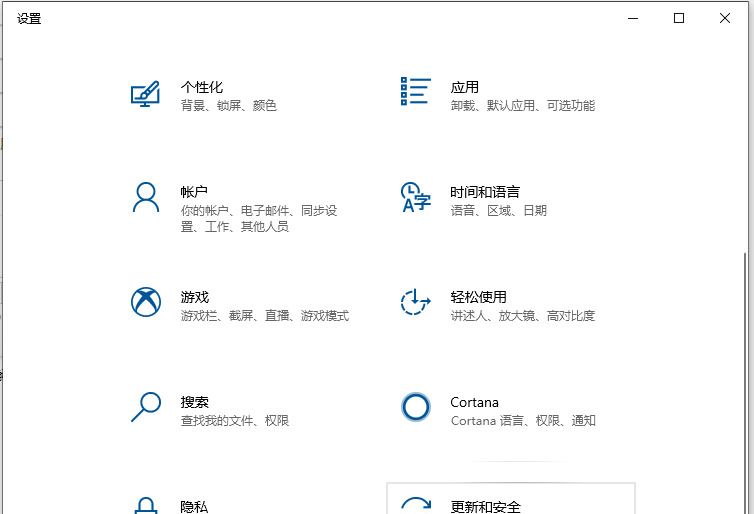Open 时间和语言 heading
Image resolution: width=754 pixels, height=514 pixels.
point(485,192)
